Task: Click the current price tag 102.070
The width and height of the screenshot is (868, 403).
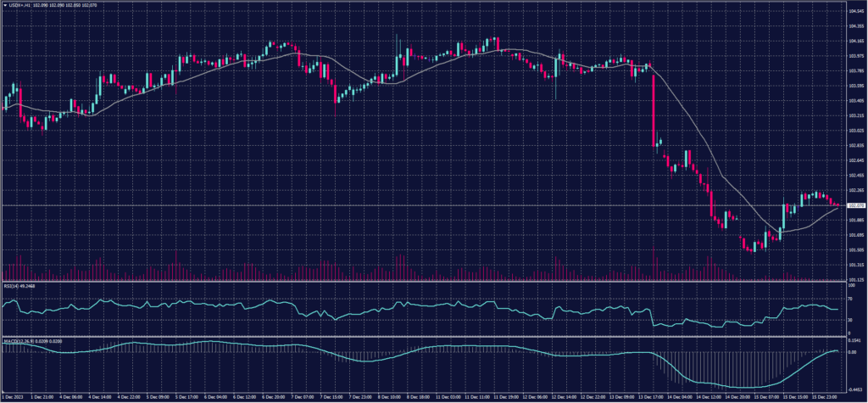Action: pos(855,205)
